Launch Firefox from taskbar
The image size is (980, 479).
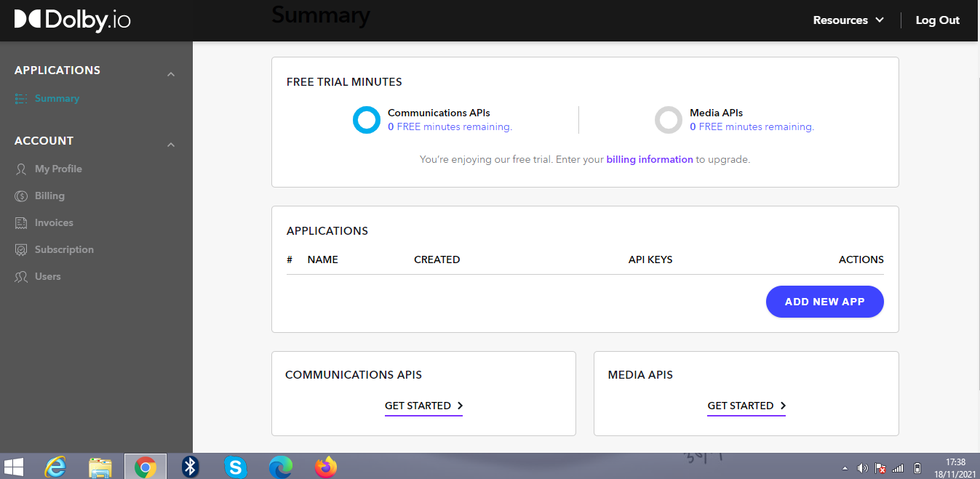pyautogui.click(x=327, y=467)
